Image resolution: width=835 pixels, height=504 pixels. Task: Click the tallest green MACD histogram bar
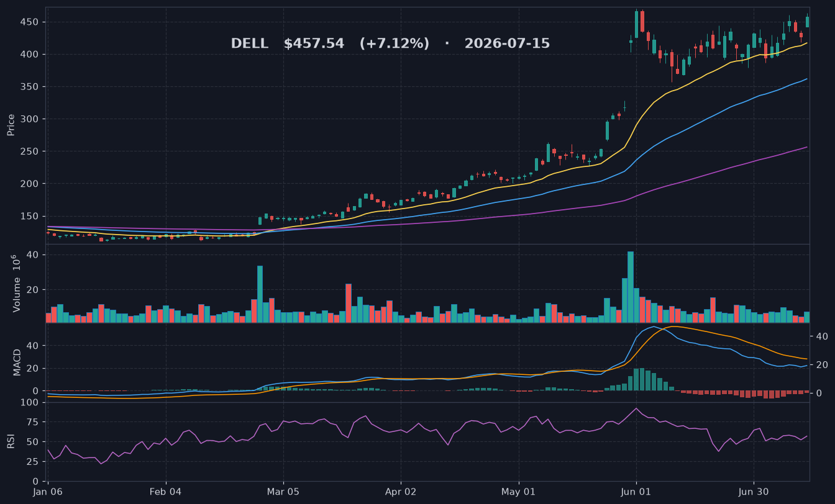(642, 379)
